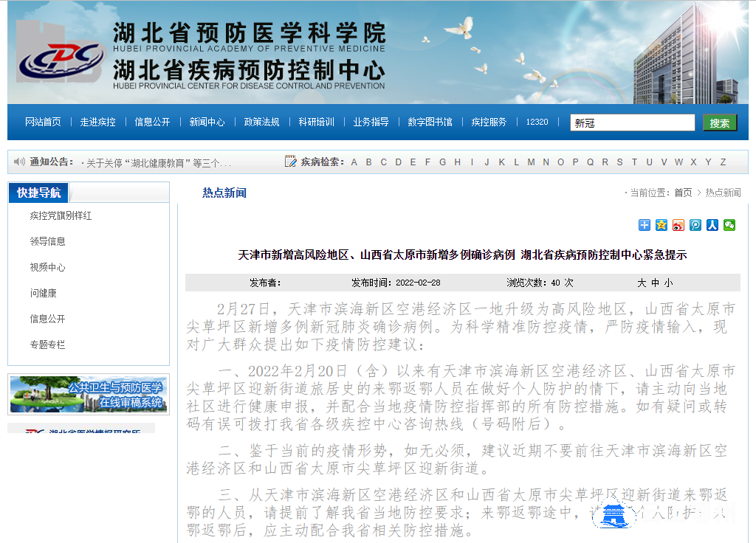Share to Sina Weibo icon
Screen dimensions: 756x543
click(x=678, y=225)
